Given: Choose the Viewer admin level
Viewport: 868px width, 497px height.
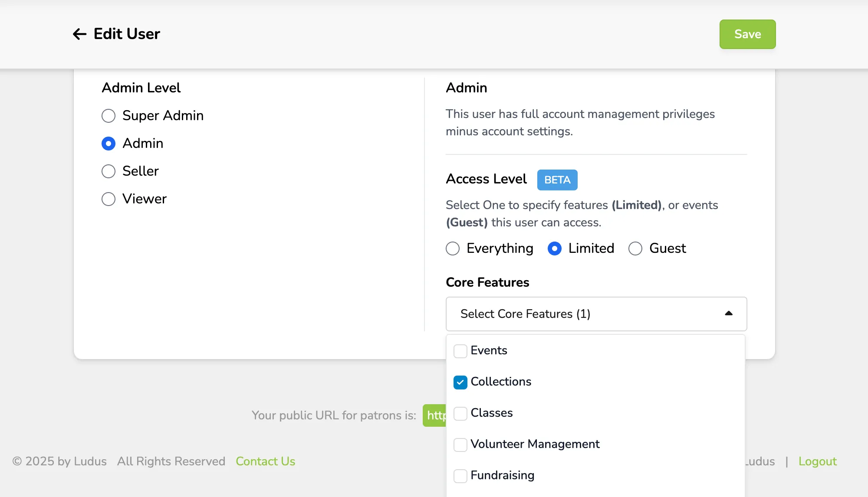Looking at the screenshot, I should click(108, 199).
